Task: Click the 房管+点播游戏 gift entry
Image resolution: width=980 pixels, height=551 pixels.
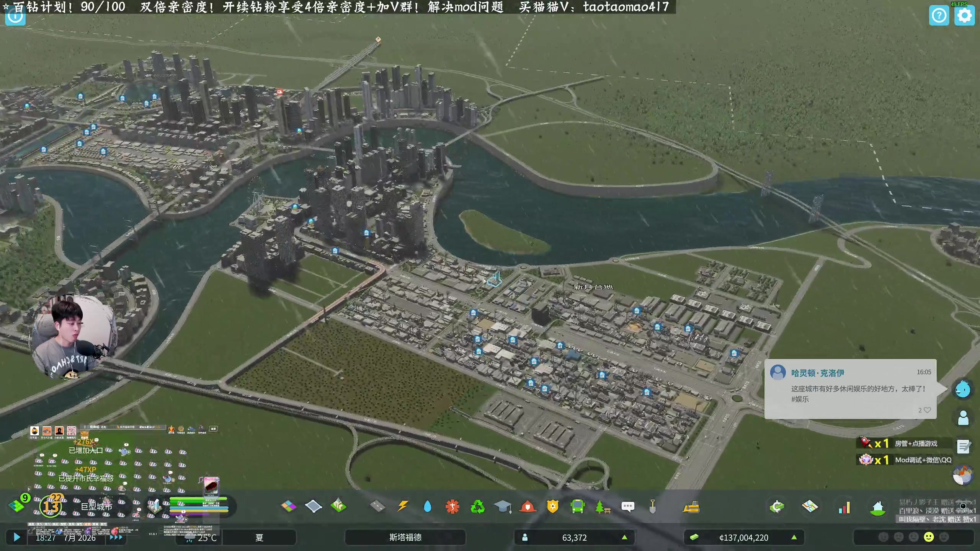Action: click(x=904, y=443)
